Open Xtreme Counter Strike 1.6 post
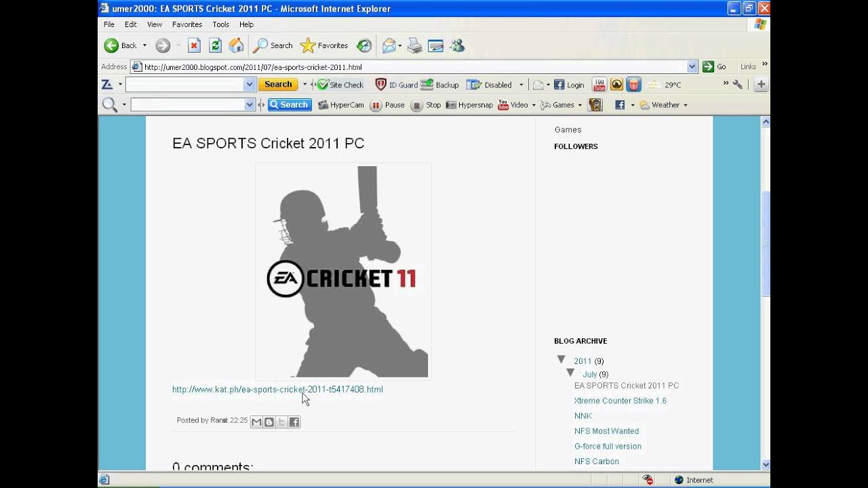Viewport: 868px width, 488px height. pos(620,401)
